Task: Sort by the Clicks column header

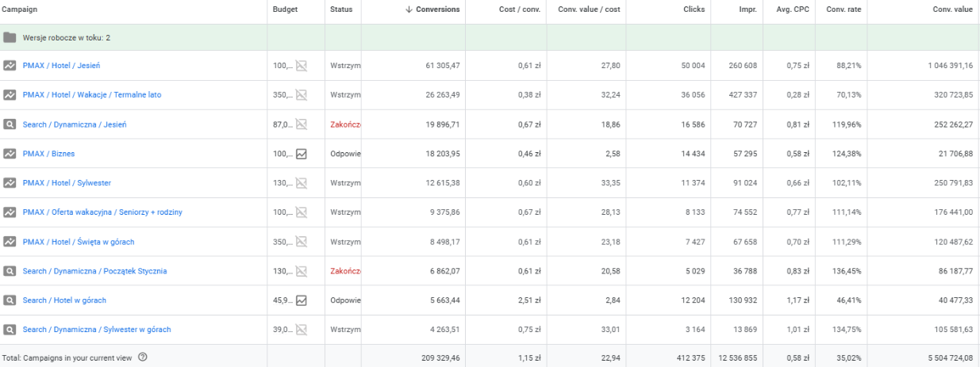Action: 694,10
